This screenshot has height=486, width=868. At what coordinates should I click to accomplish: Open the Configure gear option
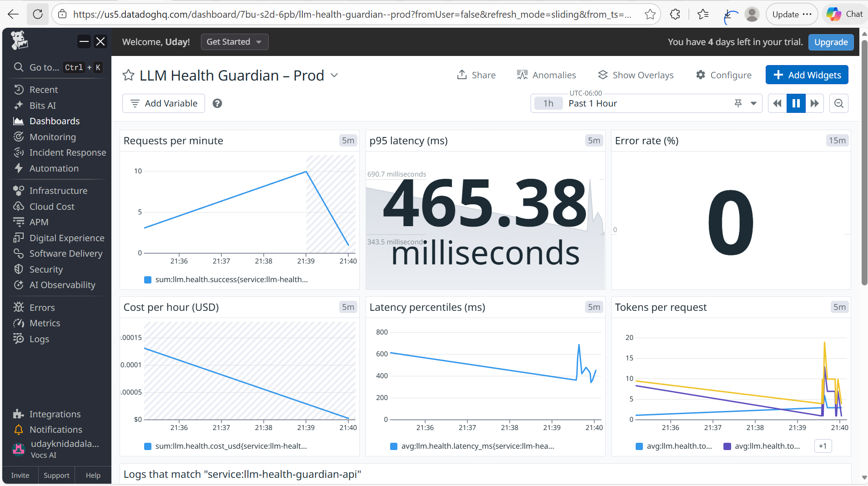[723, 75]
